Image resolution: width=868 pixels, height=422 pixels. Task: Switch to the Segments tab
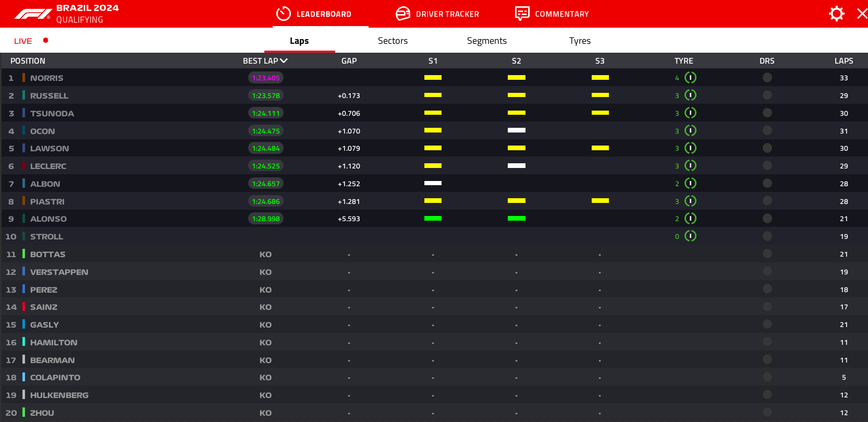(487, 41)
